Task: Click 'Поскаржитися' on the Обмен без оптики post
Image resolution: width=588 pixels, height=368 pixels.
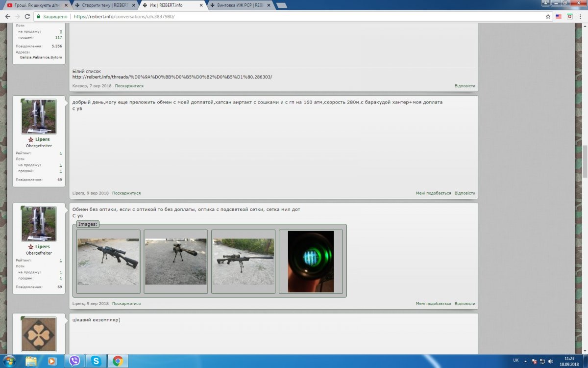Action: pyautogui.click(x=126, y=304)
